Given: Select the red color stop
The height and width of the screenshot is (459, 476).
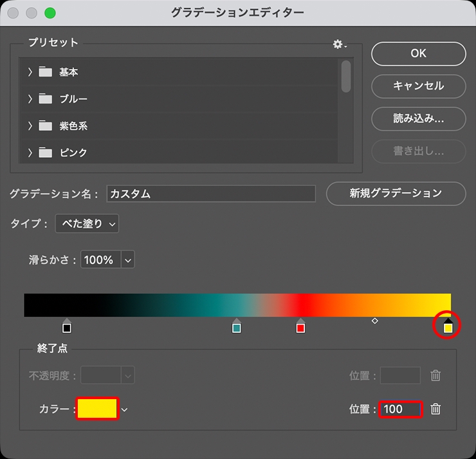Looking at the screenshot, I should click(300, 327).
